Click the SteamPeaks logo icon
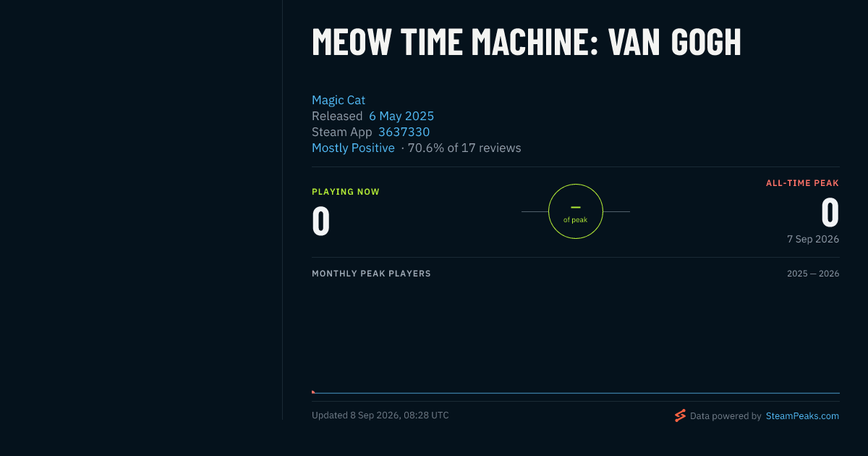868x456 pixels. tap(680, 415)
